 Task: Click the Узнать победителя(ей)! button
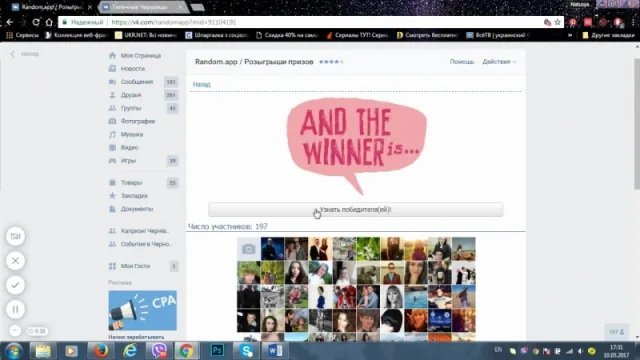point(356,209)
